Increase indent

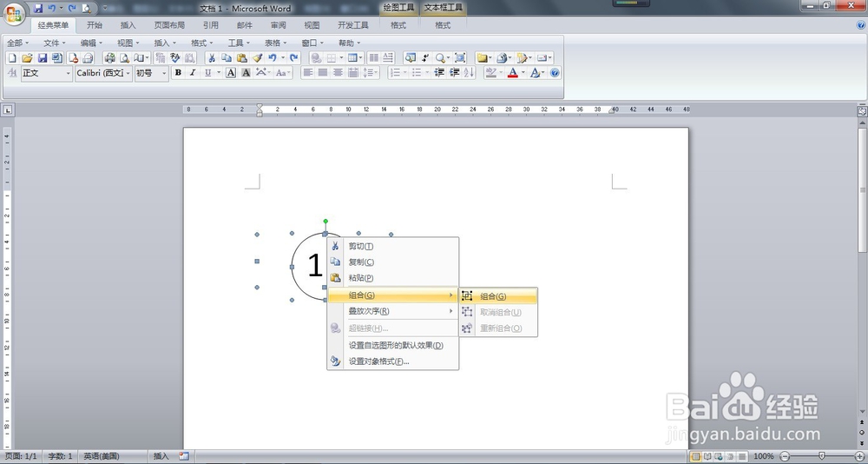click(x=455, y=73)
